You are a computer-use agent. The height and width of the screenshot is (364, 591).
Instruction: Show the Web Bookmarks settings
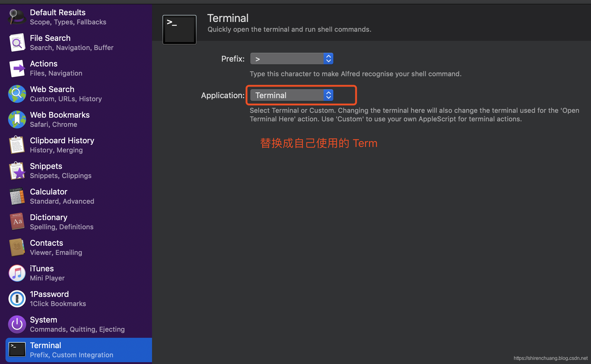pos(79,119)
